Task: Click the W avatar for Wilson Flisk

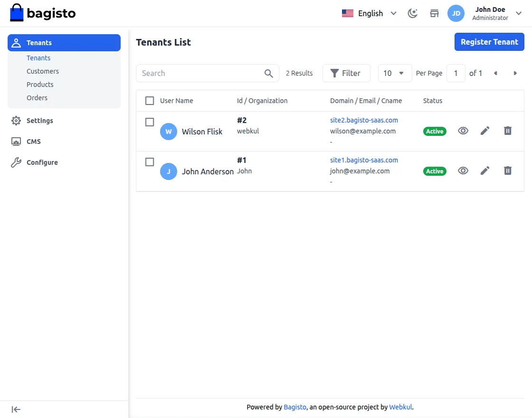Action: tap(169, 132)
